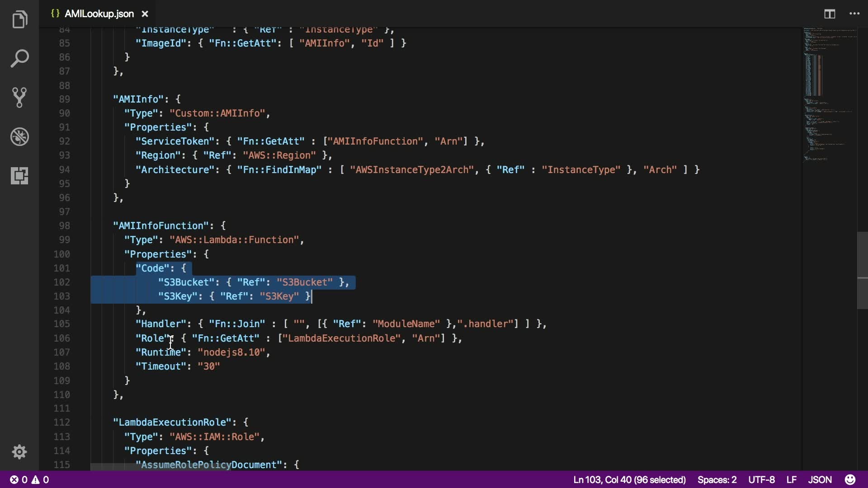Open the Debug panel icon
The image size is (868, 488).
point(19,136)
